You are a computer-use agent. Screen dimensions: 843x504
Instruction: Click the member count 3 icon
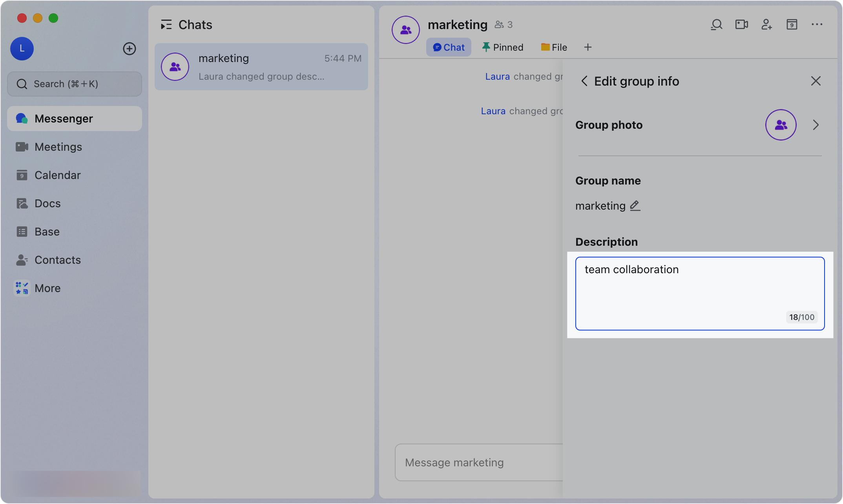click(x=504, y=25)
